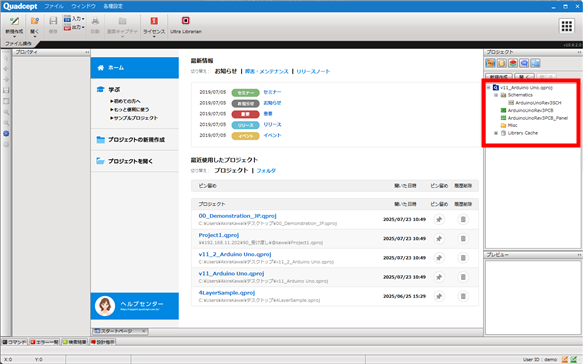The width and height of the screenshot is (583, 364).
Task: Select ホーム in the start page sidebar
Action: point(135,68)
